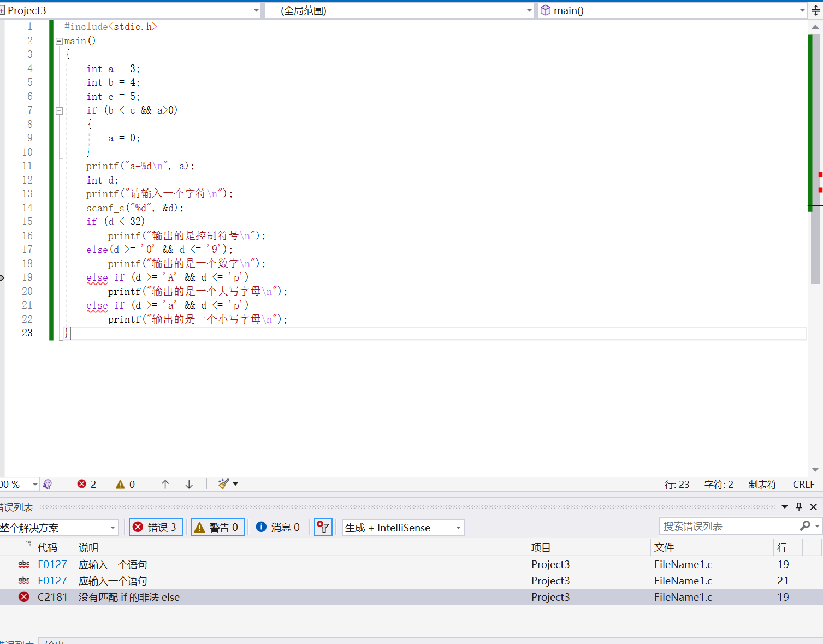Viewport: 823px width, 644px height.
Task: Click the search magnifier icon in error list
Action: click(805, 525)
